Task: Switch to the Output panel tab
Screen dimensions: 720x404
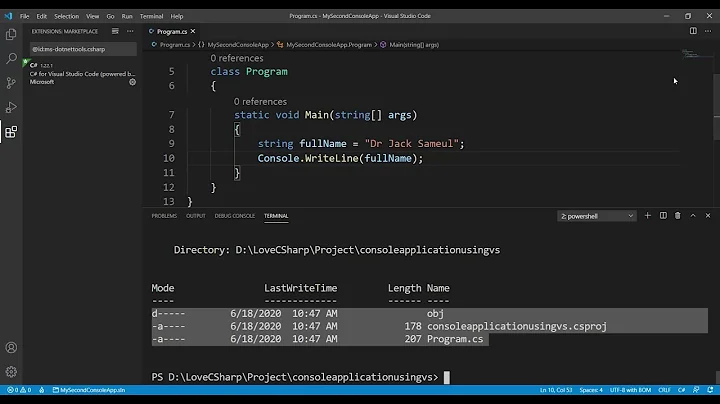Action: click(x=196, y=216)
